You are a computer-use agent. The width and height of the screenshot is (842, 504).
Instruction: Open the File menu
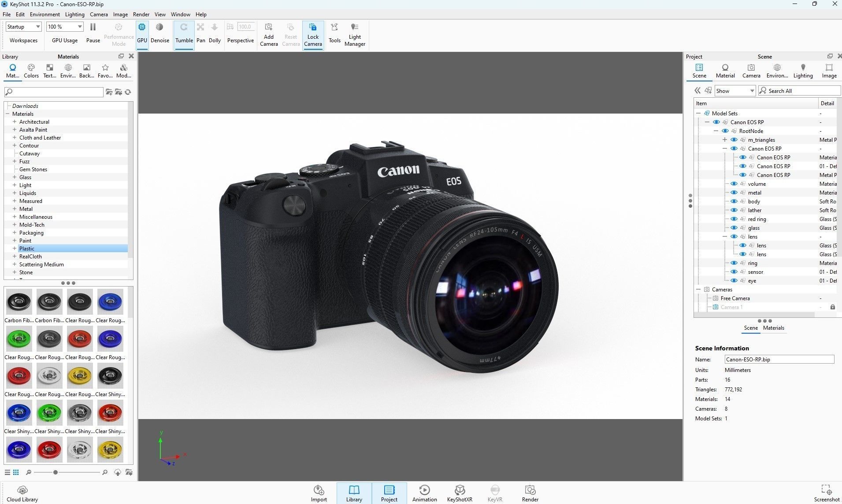point(7,15)
